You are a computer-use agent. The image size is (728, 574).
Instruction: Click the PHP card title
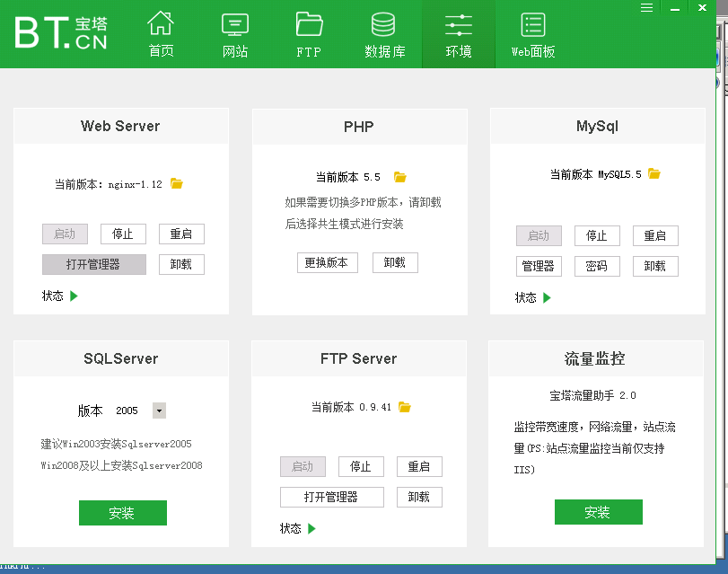pos(359,127)
